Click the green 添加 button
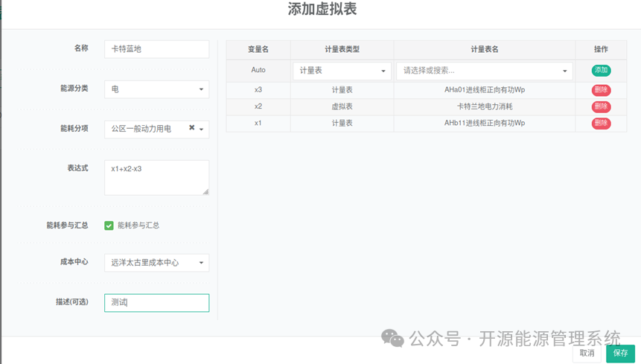 (601, 70)
